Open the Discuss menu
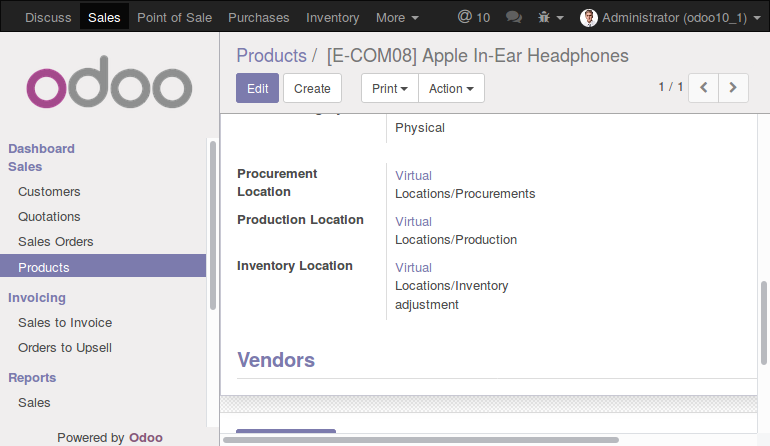The width and height of the screenshot is (770, 446). (48, 18)
